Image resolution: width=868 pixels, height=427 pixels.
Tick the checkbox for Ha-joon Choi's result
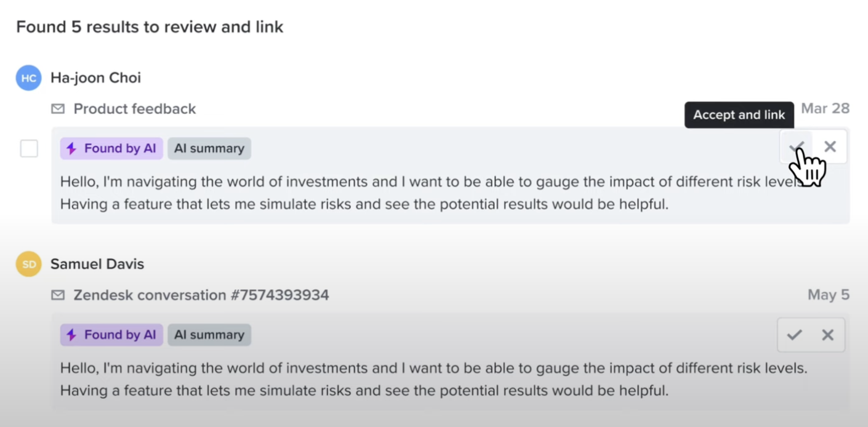click(29, 148)
